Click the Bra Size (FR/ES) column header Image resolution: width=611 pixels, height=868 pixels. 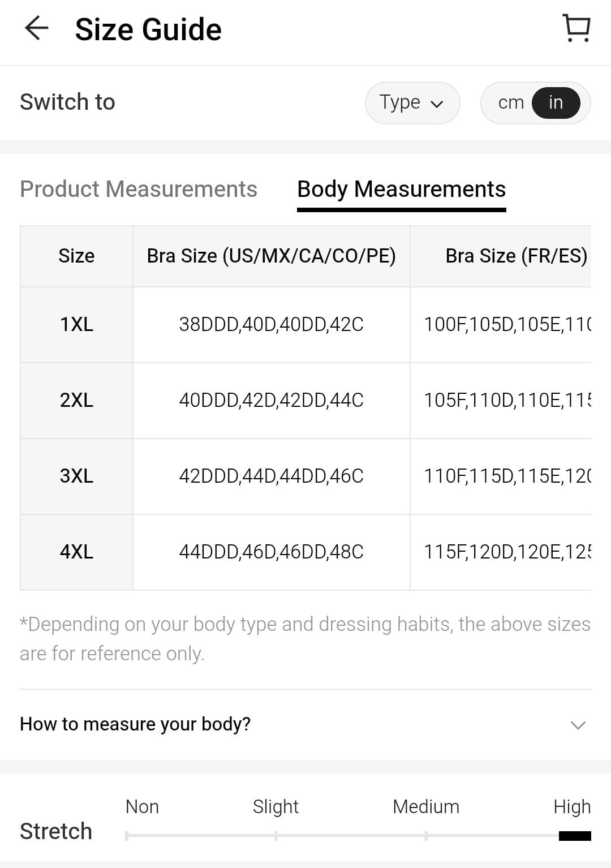[x=515, y=256]
